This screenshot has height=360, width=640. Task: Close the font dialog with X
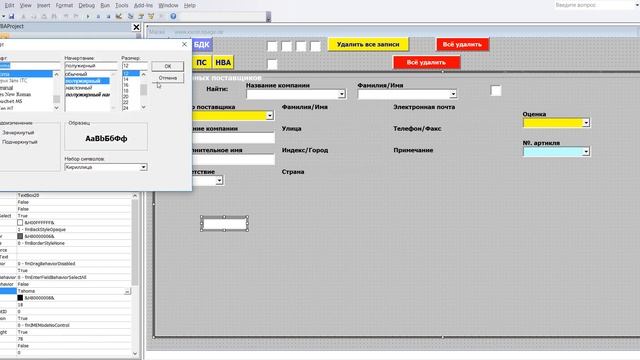[x=184, y=44]
